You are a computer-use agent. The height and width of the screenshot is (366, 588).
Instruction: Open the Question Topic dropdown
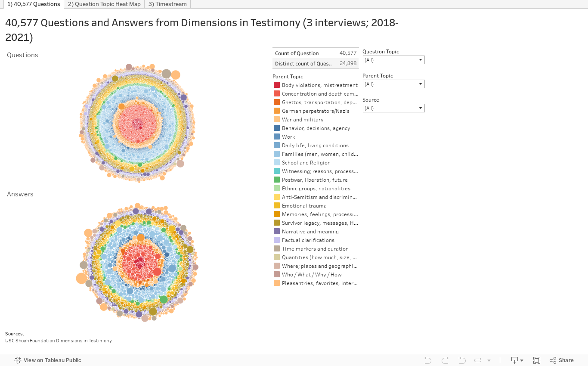393,60
